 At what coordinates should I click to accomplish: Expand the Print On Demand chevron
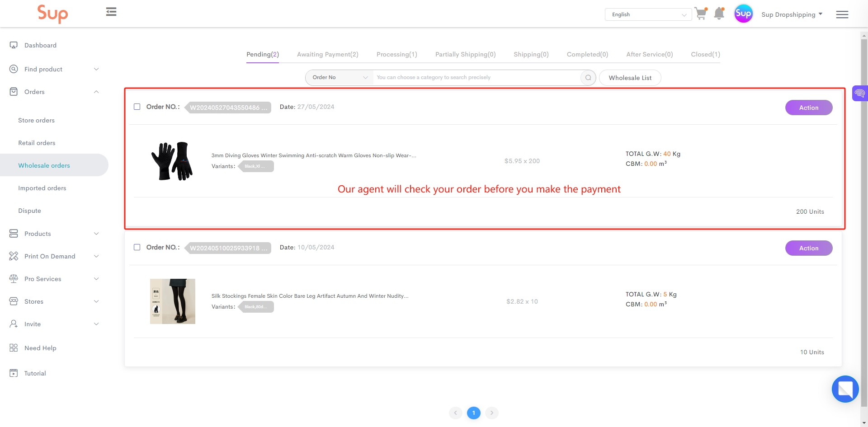point(96,256)
